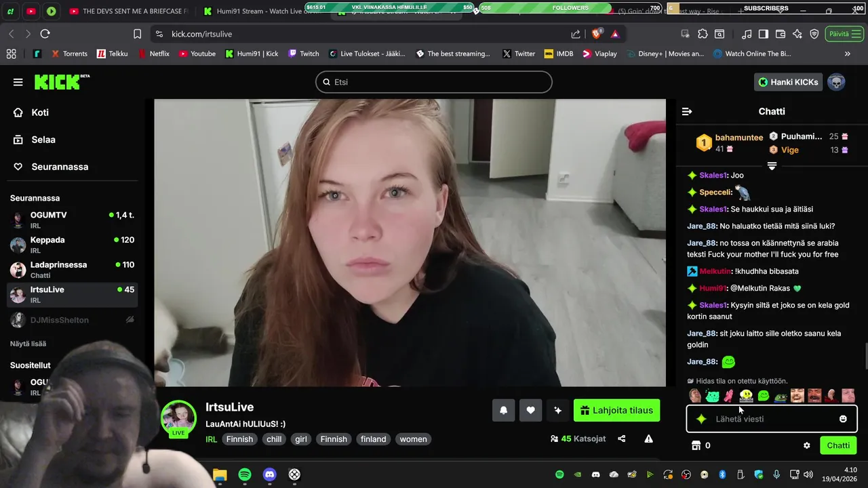868x488 pixels.
Task: Open the browser apps grid icon
Action: pyautogui.click(x=11, y=54)
